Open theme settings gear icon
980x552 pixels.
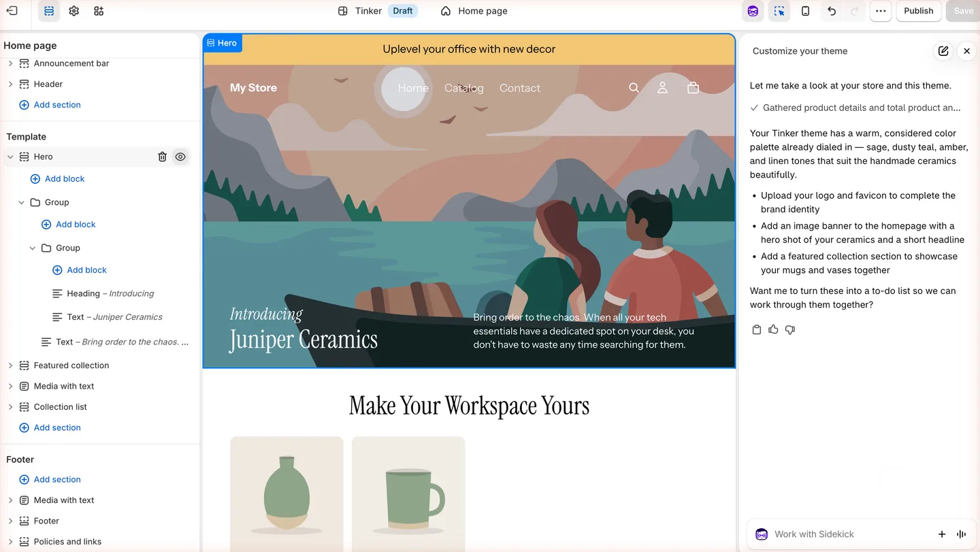[74, 11]
